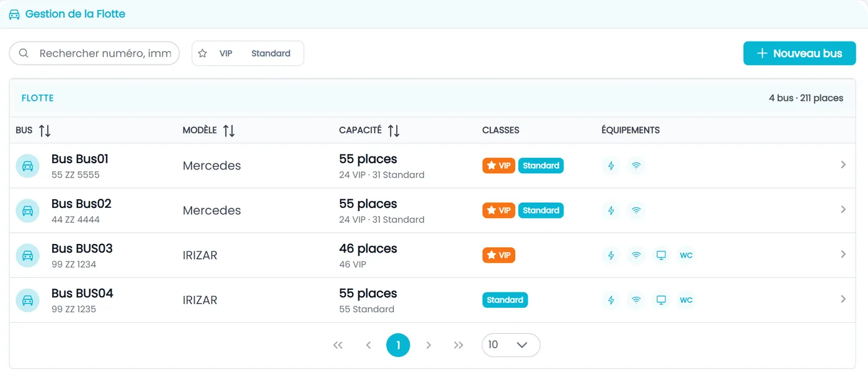The height and width of the screenshot is (373, 868).
Task: Open Bus BUS03 details with its chevron
Action: click(843, 254)
